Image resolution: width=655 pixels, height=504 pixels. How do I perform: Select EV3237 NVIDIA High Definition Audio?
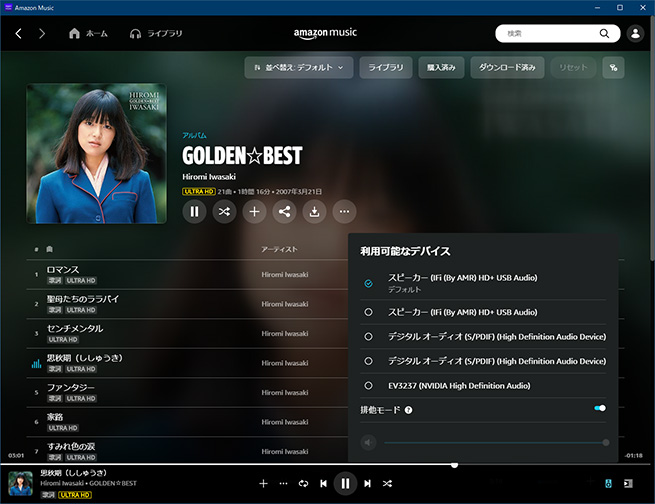483,385
